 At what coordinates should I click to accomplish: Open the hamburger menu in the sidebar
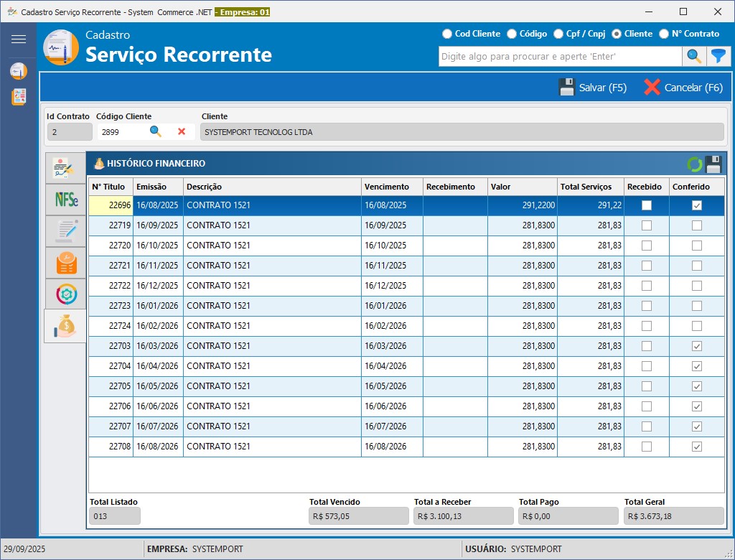click(x=19, y=39)
